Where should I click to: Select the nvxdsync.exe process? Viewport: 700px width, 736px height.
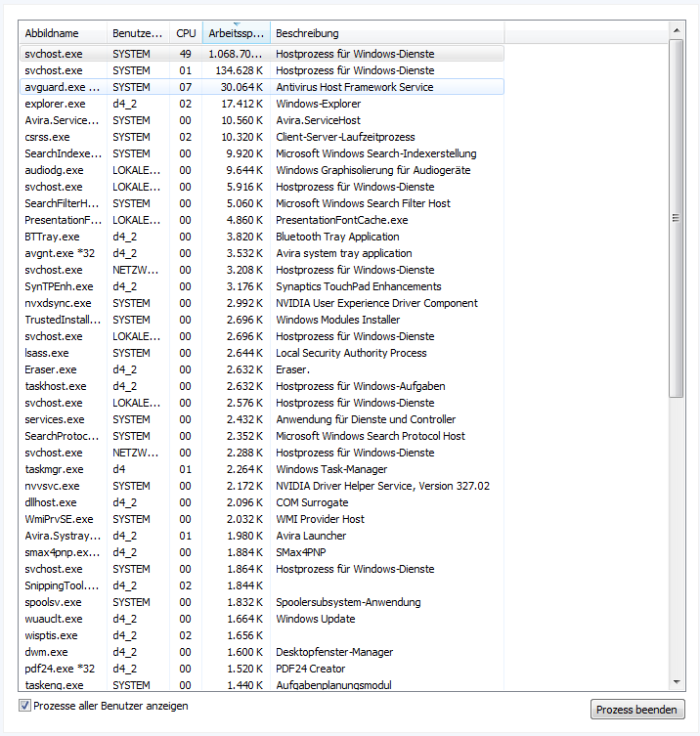[x=262, y=303]
